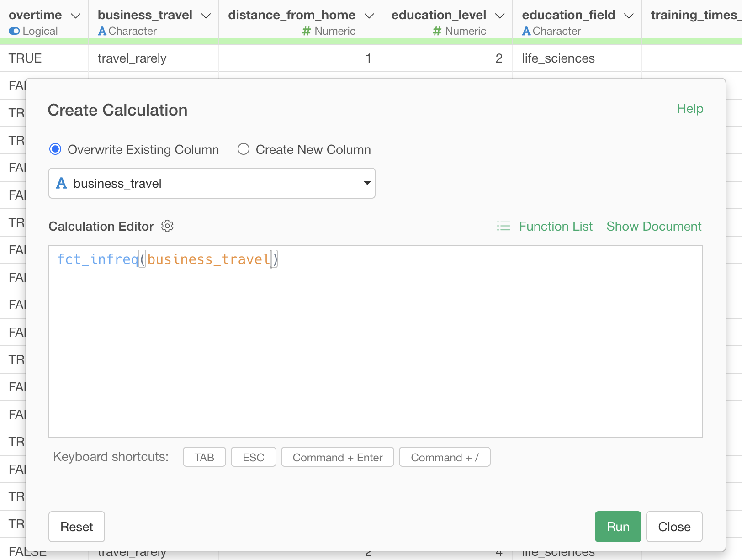
Task: Click Numeric hash icon under distance_from_home
Action: click(x=306, y=31)
